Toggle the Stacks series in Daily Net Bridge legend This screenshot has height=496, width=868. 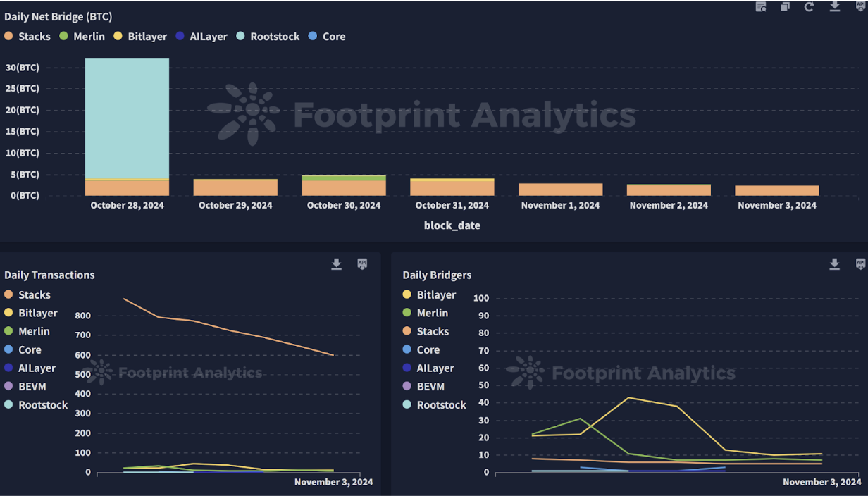point(27,36)
